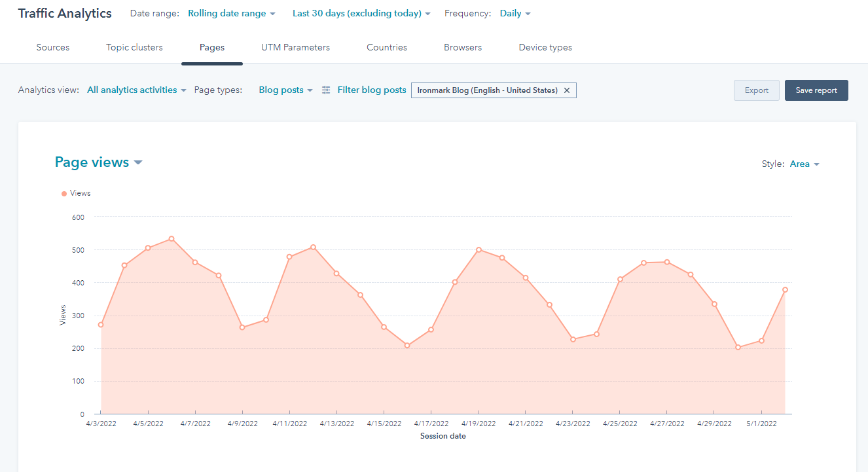Viewport: 868px width, 472px height.
Task: Select the 5/1/2022 data point on the chart
Action: (761, 340)
